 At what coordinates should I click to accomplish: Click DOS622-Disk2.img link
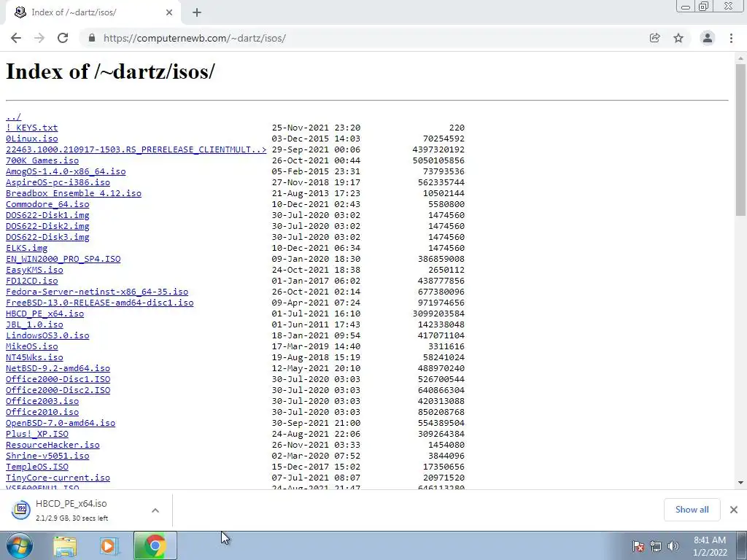tap(47, 226)
